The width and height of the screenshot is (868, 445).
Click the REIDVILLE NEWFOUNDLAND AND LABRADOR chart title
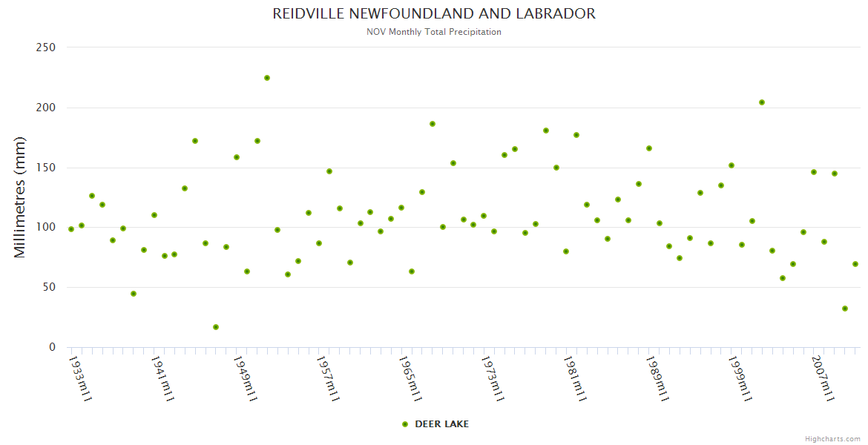click(x=434, y=14)
